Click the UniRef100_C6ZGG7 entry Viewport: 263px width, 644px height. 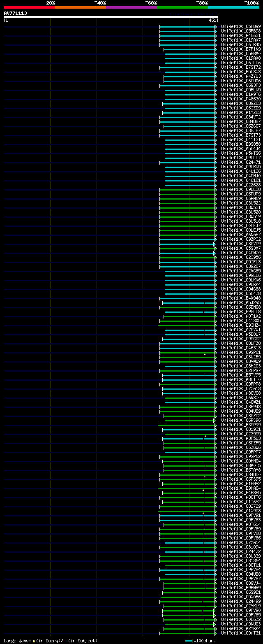point(240,126)
